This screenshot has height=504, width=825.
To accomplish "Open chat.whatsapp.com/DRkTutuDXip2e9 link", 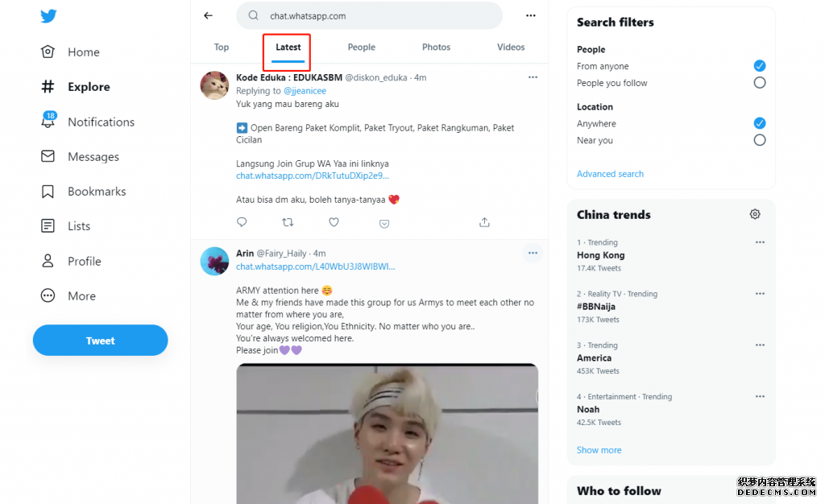I will (313, 176).
